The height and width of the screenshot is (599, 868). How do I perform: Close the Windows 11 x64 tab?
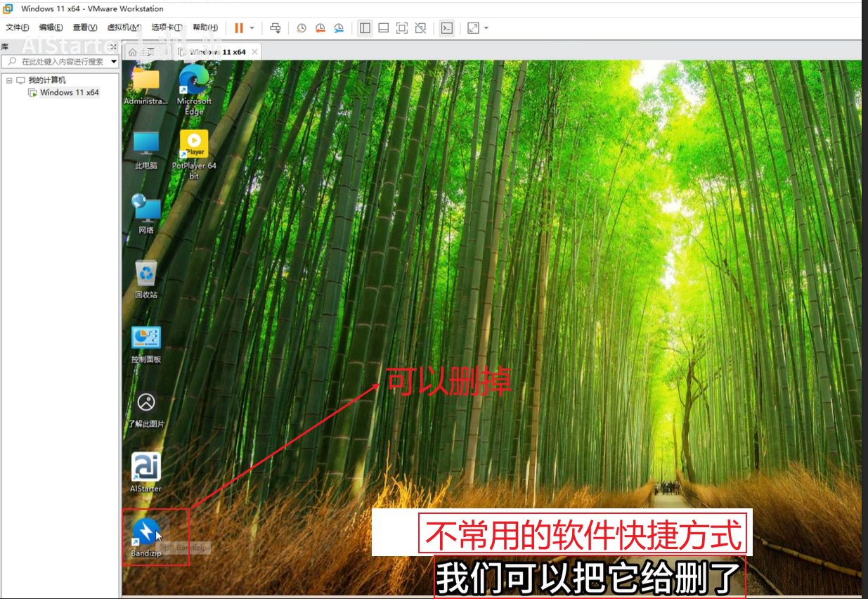coord(254,52)
